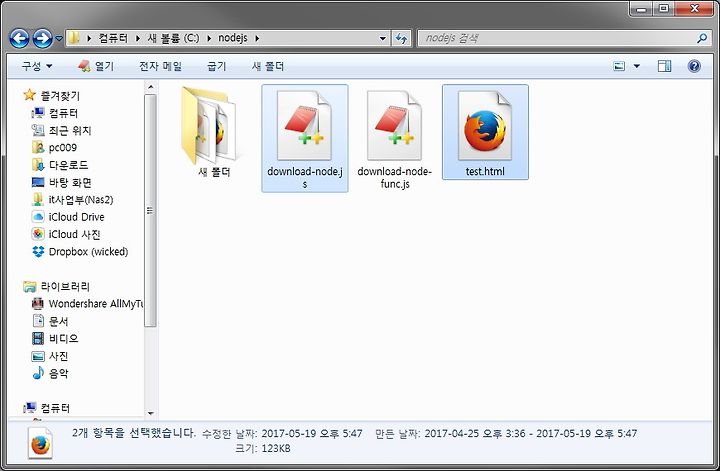The image size is (720, 471).
Task: Minimize the nodejs explorer window
Action: [x=641, y=9]
